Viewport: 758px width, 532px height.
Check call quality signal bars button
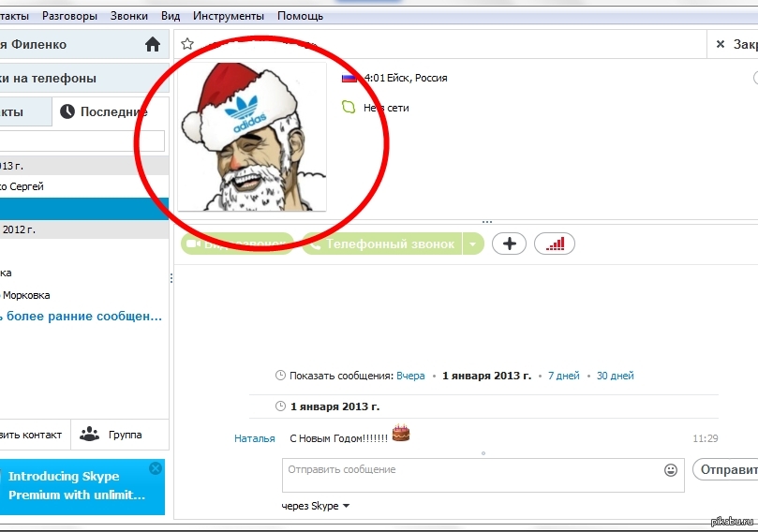(555, 244)
